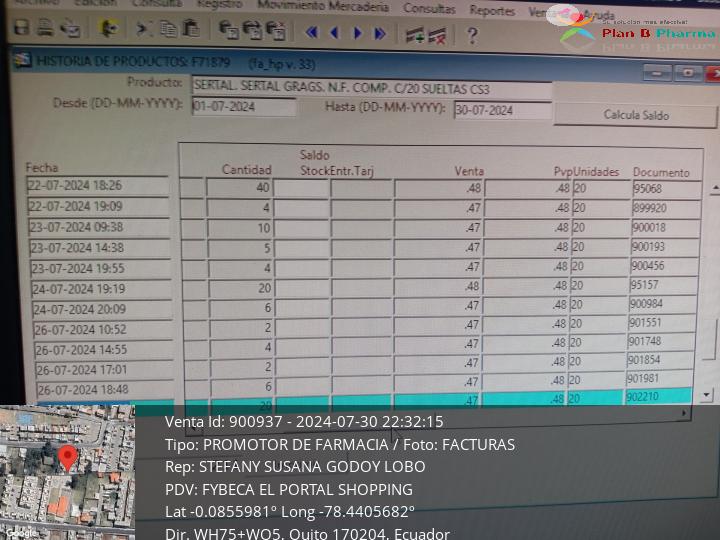Click the Cantidad cell with value 40
The height and width of the screenshot is (540, 720).
click(239, 187)
